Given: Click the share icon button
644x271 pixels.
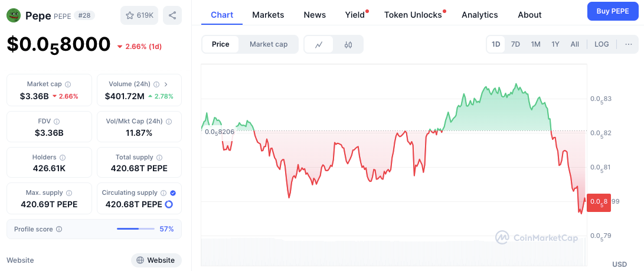Looking at the screenshot, I should (x=172, y=15).
